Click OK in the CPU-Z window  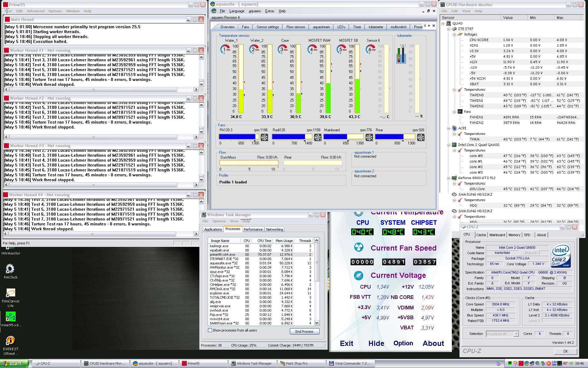pyautogui.click(x=565, y=351)
